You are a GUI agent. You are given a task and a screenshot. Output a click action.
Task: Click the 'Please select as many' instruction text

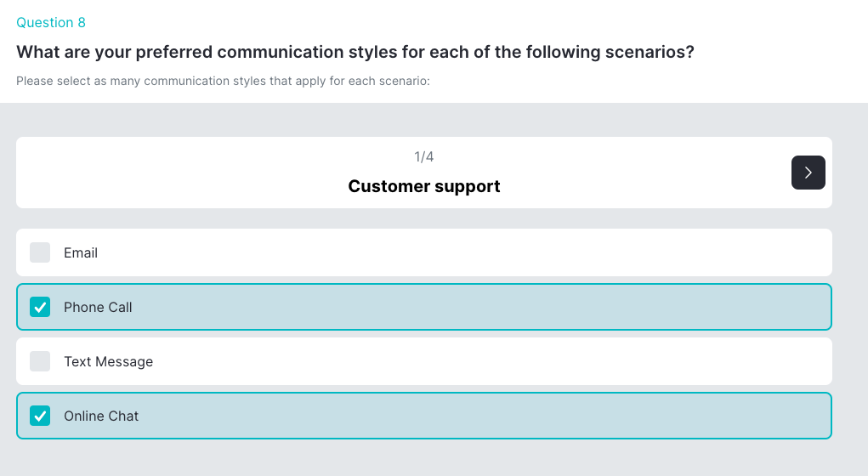223,82
